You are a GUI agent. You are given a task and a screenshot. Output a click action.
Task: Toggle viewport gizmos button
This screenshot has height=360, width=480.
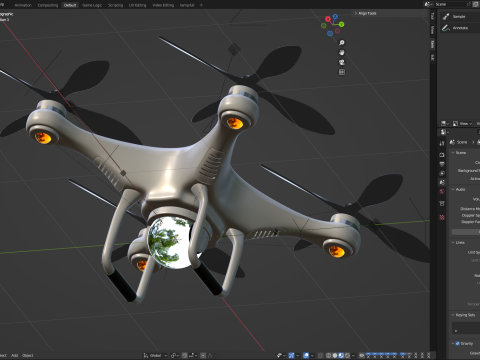[x=291, y=355]
